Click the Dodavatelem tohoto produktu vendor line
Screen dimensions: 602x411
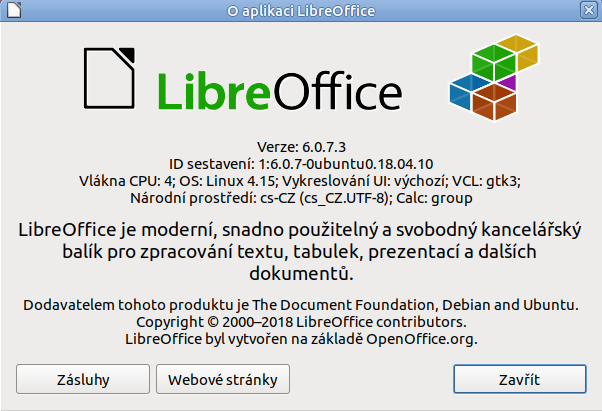300,303
